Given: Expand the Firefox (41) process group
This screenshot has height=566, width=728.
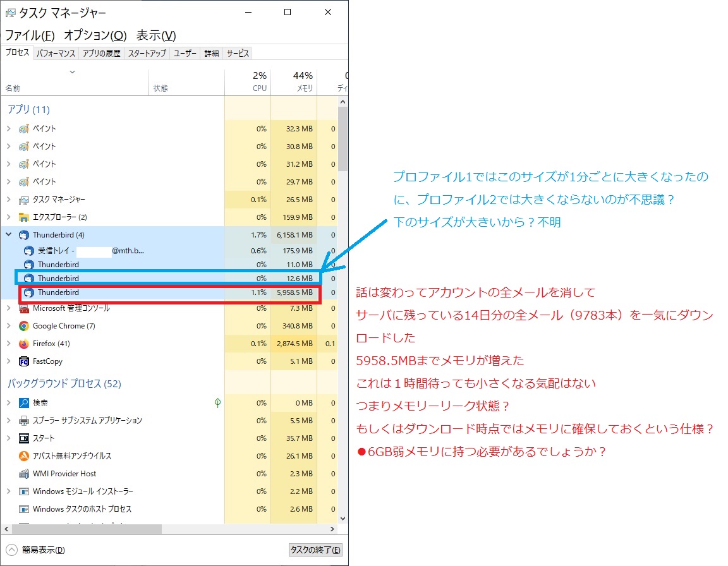Looking at the screenshot, I should coord(9,344).
